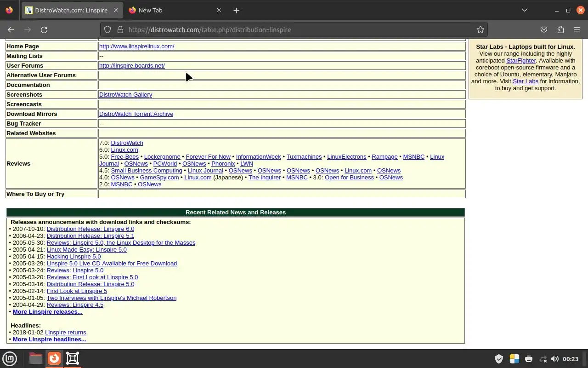Open the Forever For Now review
588x368 pixels.
point(208,157)
